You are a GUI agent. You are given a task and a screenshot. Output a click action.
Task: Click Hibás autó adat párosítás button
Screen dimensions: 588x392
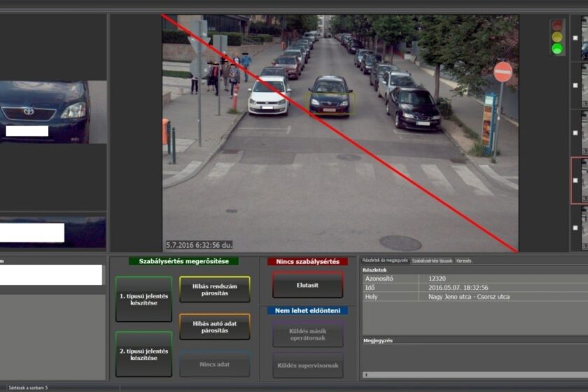tap(214, 327)
